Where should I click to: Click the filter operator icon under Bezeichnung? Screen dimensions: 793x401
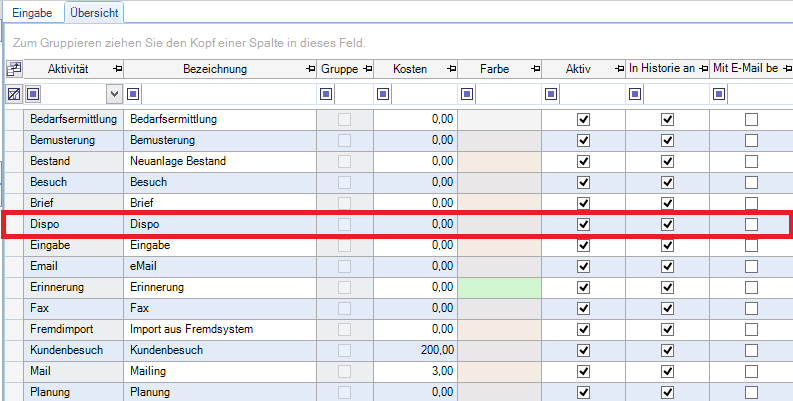134,94
